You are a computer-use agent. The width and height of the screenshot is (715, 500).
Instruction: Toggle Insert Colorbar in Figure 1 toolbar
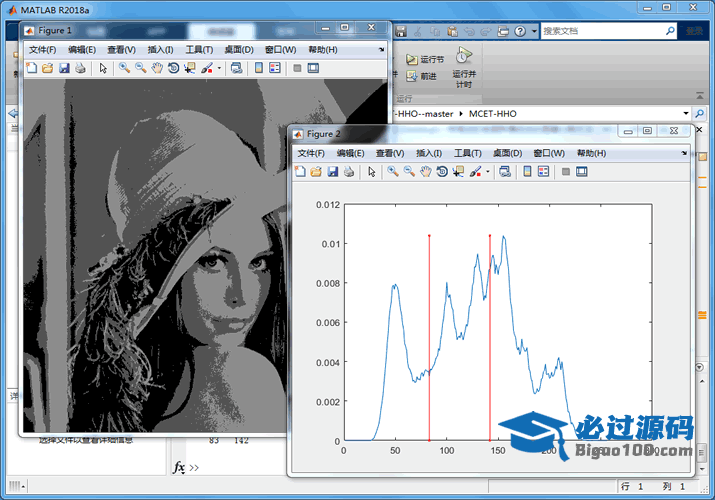click(257, 68)
